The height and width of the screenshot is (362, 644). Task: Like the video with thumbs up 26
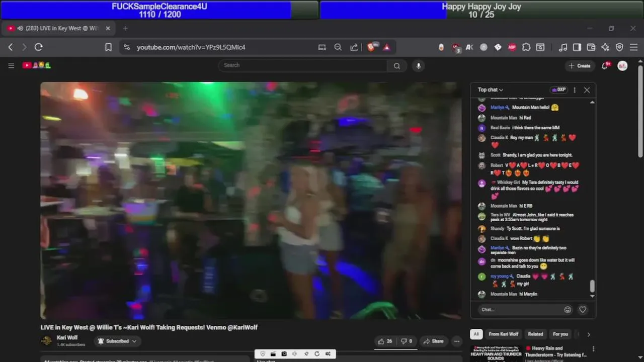[x=385, y=341]
